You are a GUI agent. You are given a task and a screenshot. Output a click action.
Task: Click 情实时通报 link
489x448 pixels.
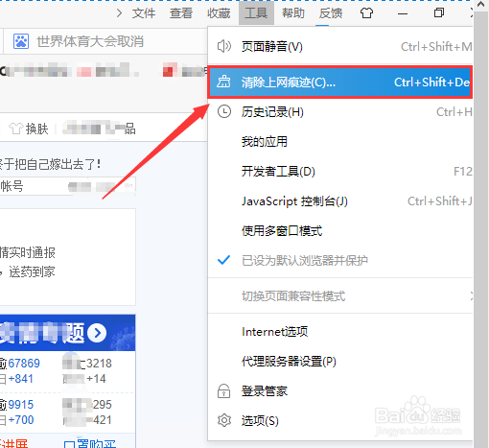(x=28, y=252)
